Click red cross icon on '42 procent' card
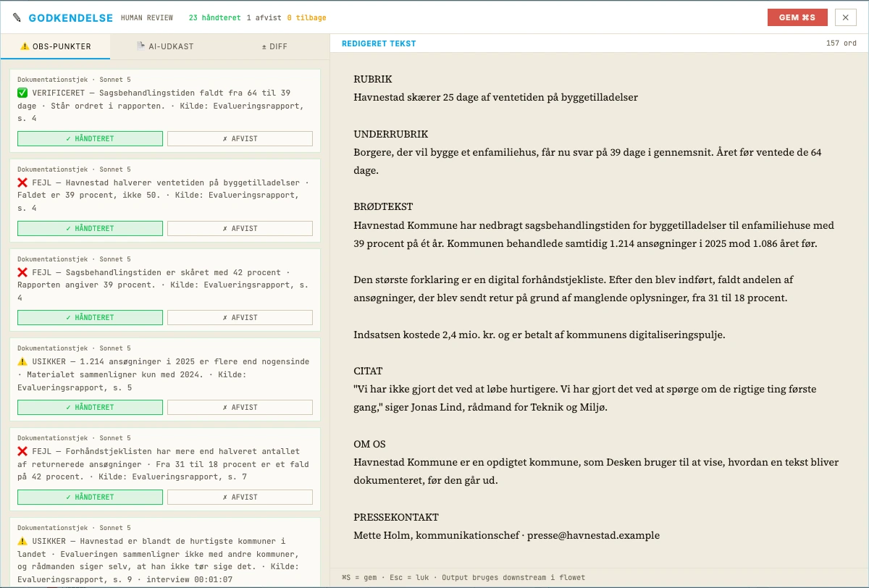The image size is (869, 588). tap(22, 272)
